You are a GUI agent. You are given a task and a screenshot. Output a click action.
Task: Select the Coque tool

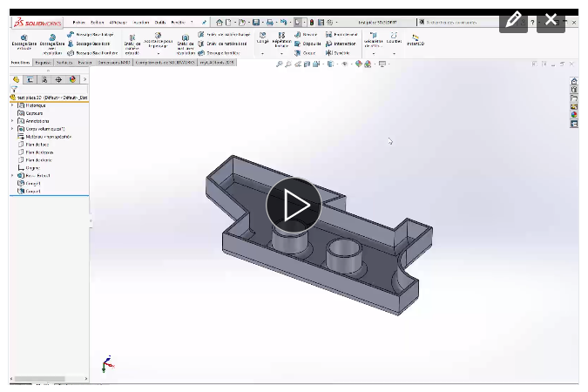[305, 53]
